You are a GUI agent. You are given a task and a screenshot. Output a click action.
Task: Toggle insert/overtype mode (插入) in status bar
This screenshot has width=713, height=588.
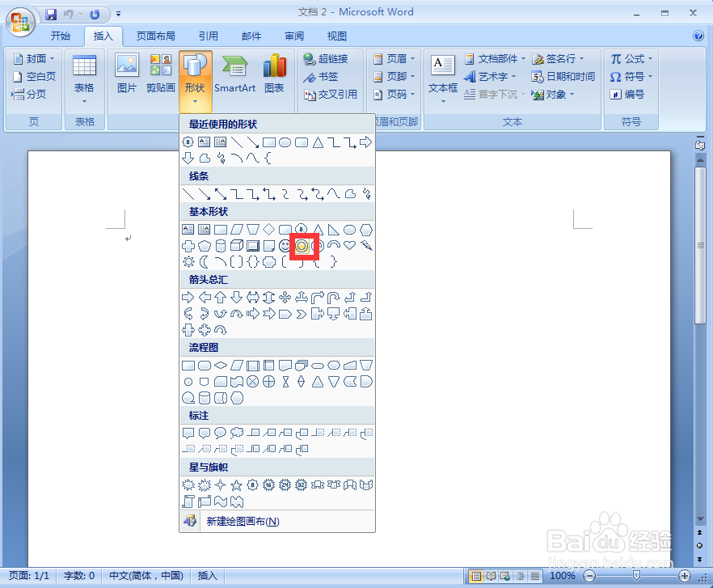point(207,576)
